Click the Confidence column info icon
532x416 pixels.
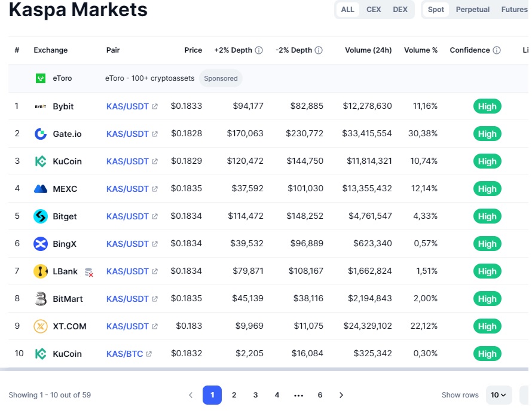[497, 50]
